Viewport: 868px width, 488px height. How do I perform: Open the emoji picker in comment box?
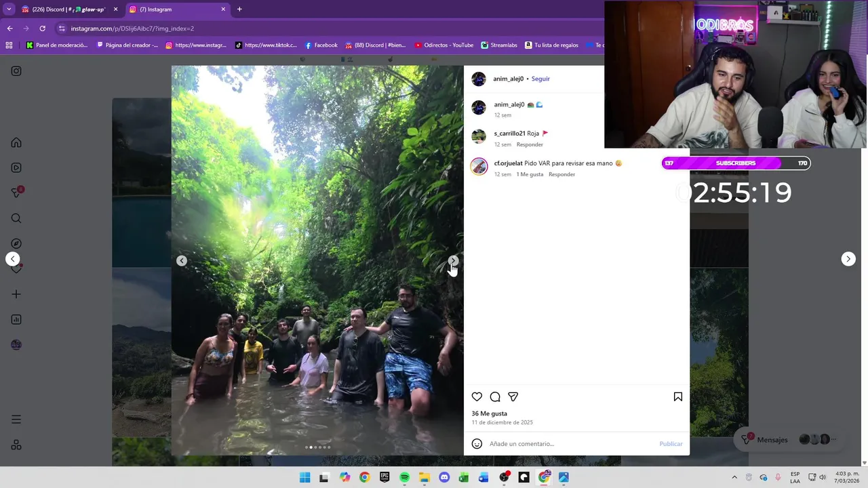[x=477, y=443]
